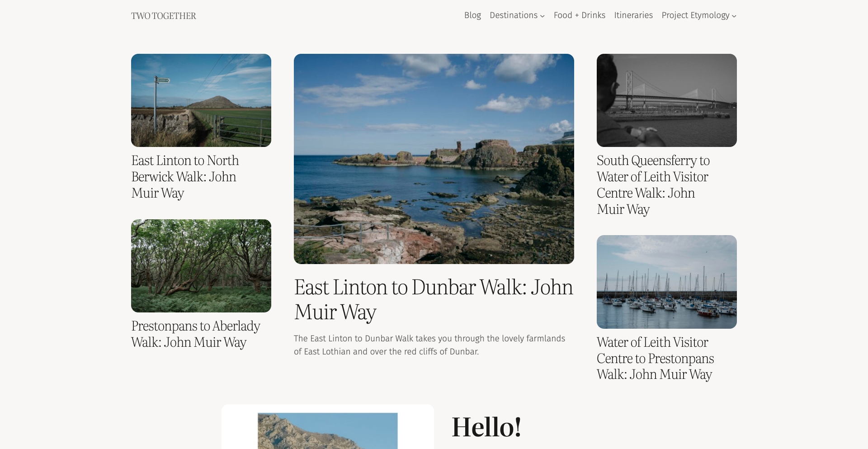Screen dimensions: 868x449
Task: Open Prestonpans to Aberlady Walk post
Action: click(x=195, y=334)
